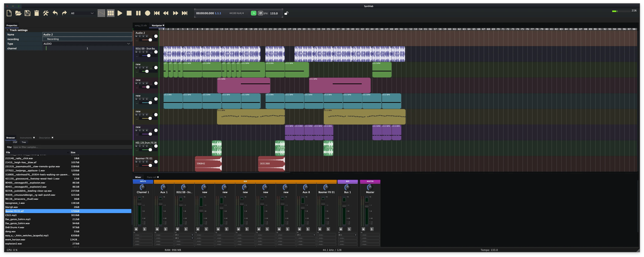Select Boomer FX 01.aif in browser

click(68, 211)
